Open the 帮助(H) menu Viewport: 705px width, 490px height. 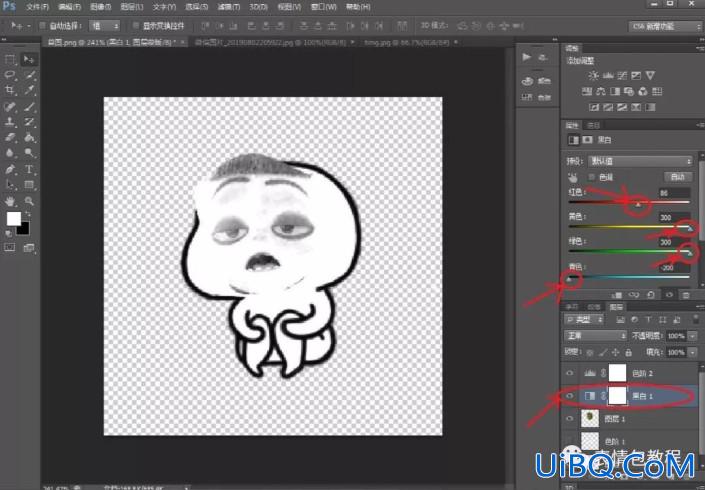358,7
